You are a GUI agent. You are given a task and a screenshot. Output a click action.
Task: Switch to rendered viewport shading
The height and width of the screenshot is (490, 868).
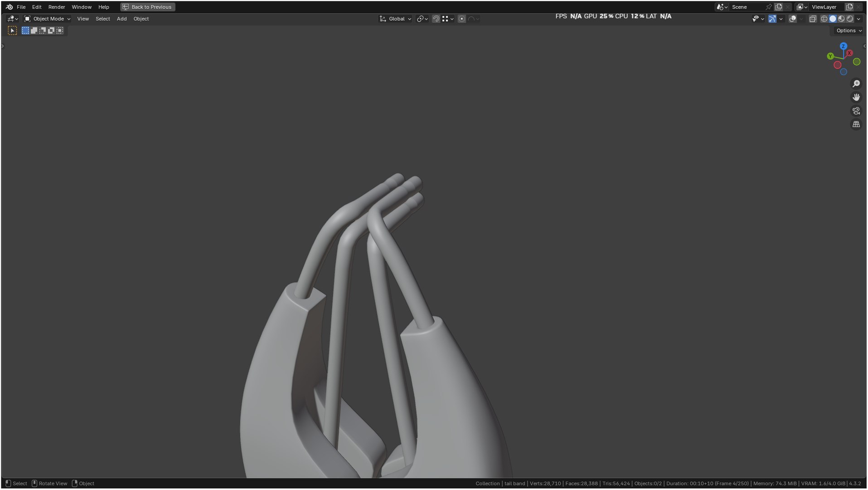coord(850,19)
